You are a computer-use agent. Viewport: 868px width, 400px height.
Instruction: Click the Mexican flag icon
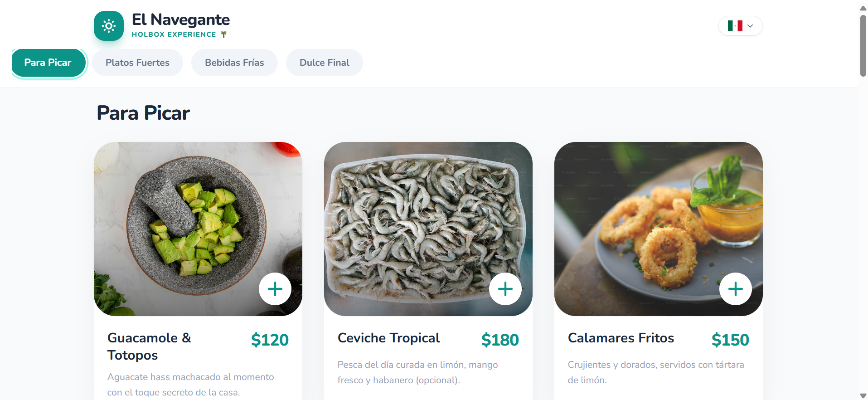735,26
